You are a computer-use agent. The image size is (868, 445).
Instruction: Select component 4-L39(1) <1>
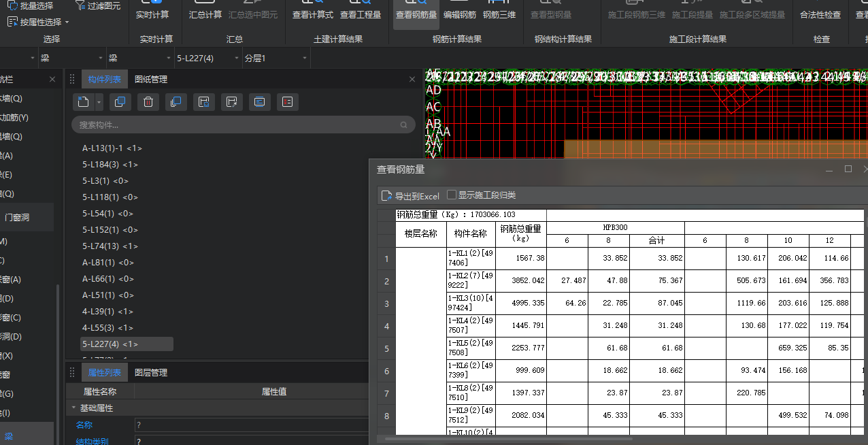tap(108, 312)
